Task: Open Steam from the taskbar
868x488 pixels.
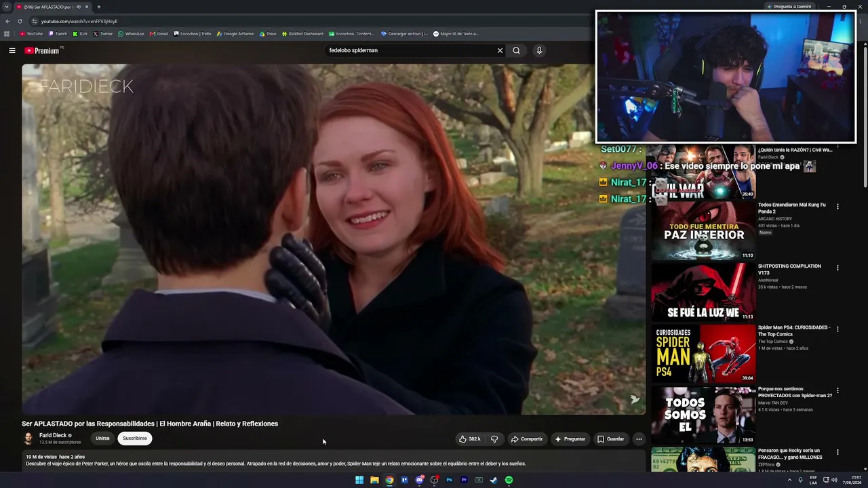Action: [x=494, y=480]
